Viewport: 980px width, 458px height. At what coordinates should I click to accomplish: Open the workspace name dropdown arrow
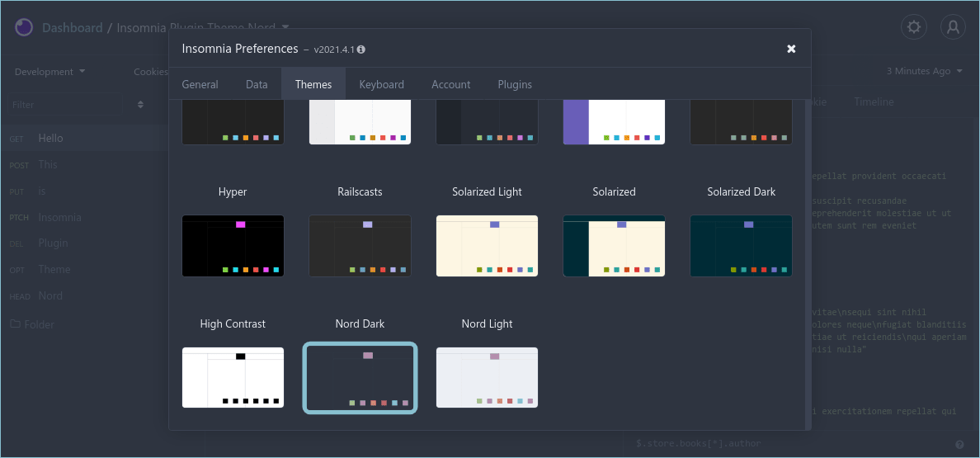(x=285, y=27)
